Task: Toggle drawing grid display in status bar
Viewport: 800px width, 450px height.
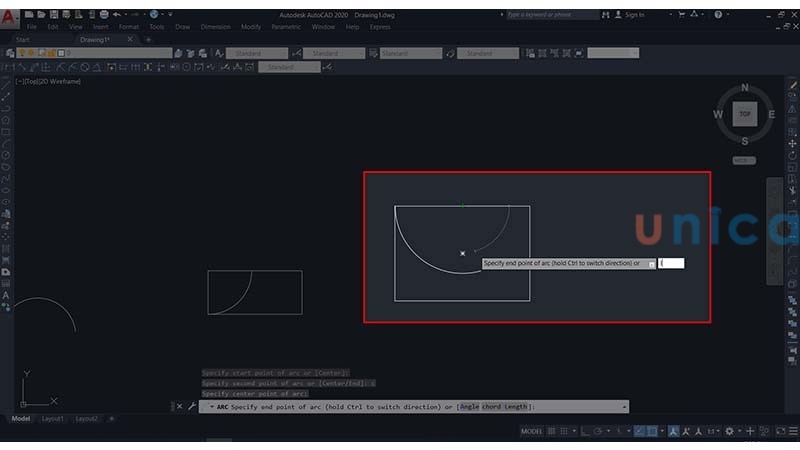Action: [x=552, y=431]
